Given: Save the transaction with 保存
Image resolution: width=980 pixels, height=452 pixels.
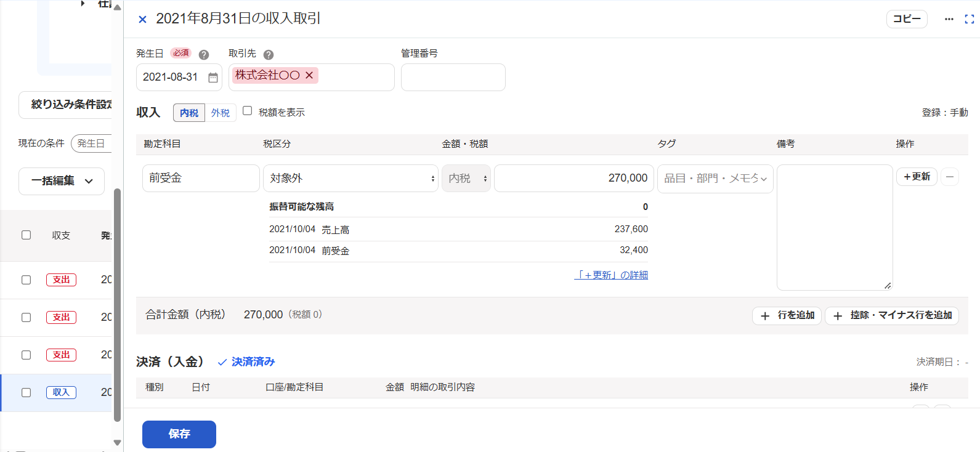Looking at the screenshot, I should tap(179, 434).
